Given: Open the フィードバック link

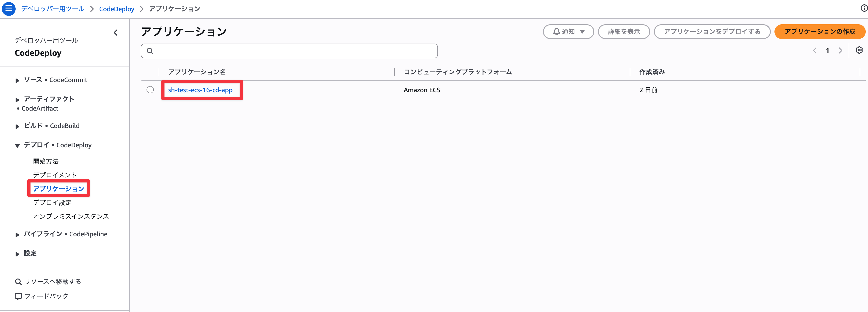Looking at the screenshot, I should (x=42, y=296).
